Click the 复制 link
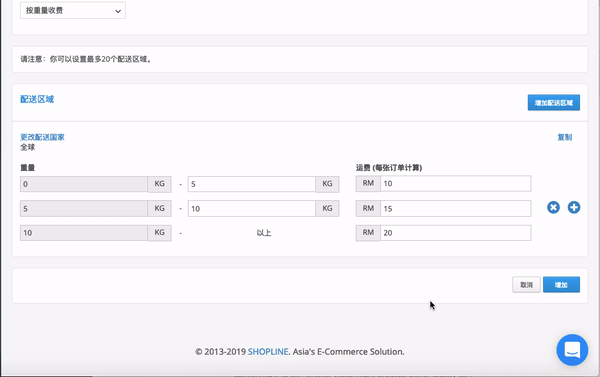Image resolution: width=600 pixels, height=377 pixels. click(x=565, y=137)
